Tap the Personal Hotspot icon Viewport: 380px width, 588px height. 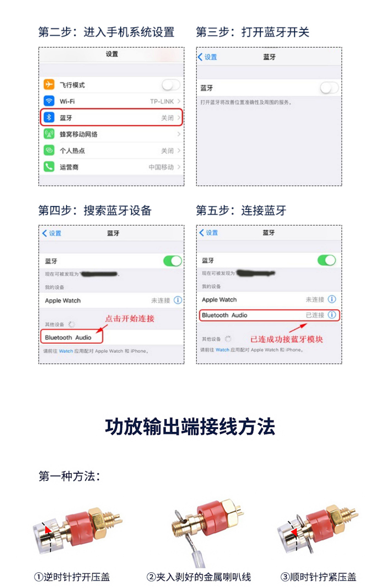click(x=49, y=150)
